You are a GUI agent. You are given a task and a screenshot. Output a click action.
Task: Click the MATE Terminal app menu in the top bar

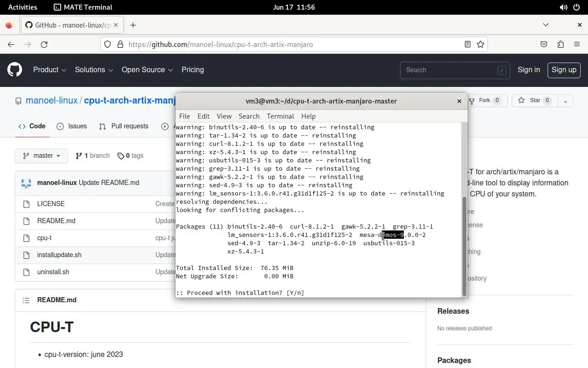(x=83, y=7)
